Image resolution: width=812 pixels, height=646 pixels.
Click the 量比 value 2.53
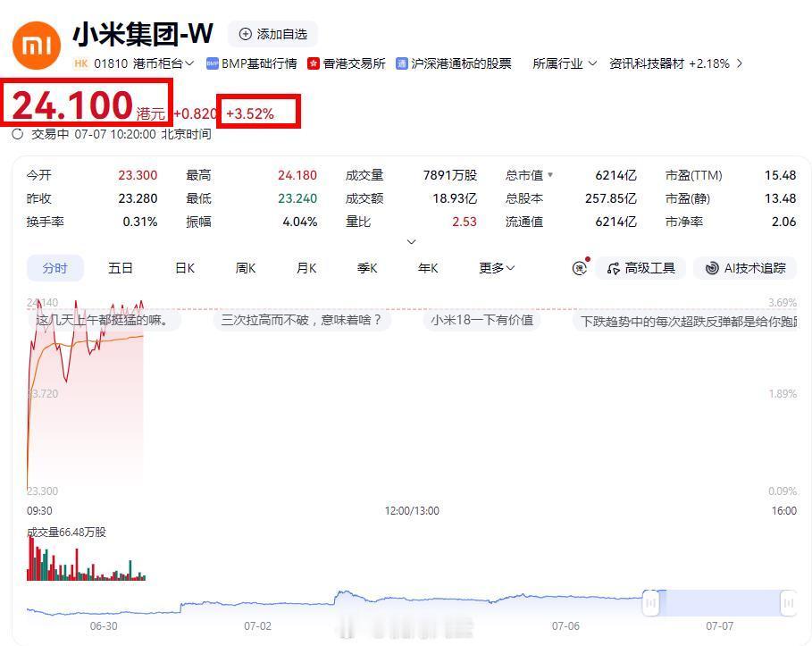464,222
